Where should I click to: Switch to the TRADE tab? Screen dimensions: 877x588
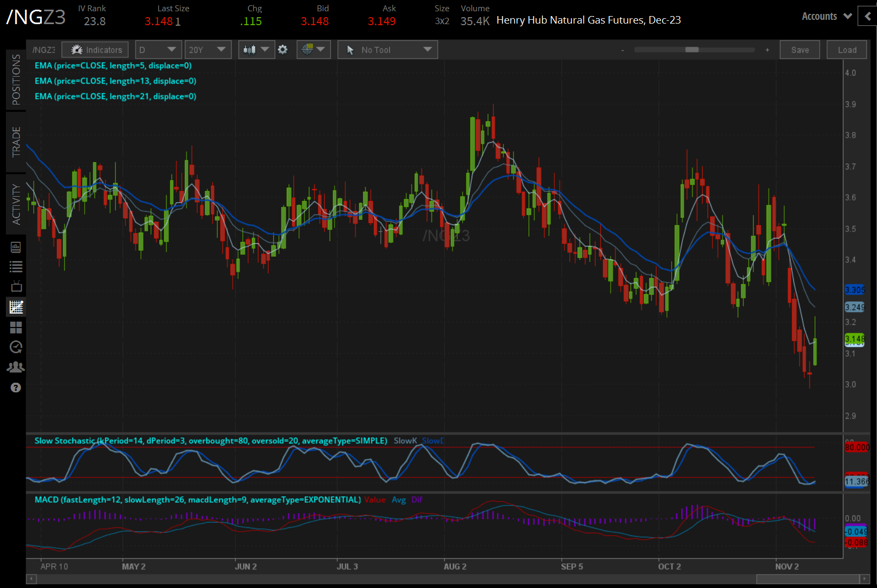pos(16,142)
